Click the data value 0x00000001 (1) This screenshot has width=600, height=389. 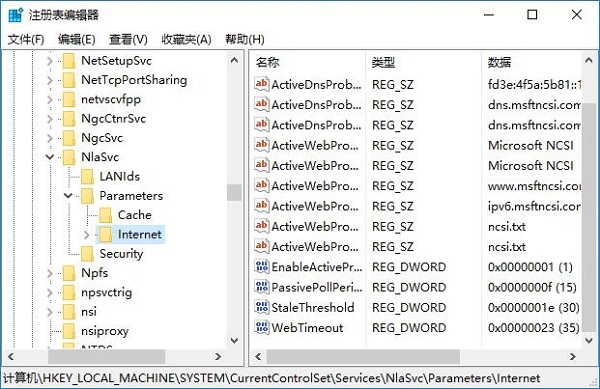[530, 267]
